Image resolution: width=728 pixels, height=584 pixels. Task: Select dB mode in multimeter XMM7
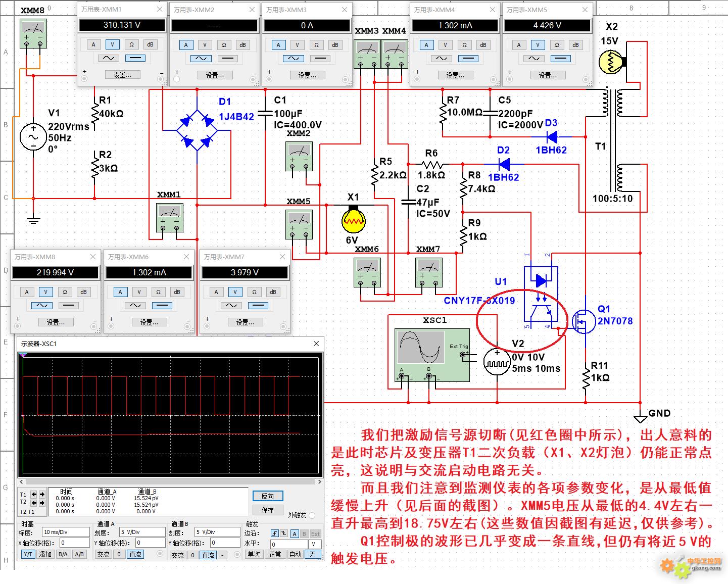[273, 292]
